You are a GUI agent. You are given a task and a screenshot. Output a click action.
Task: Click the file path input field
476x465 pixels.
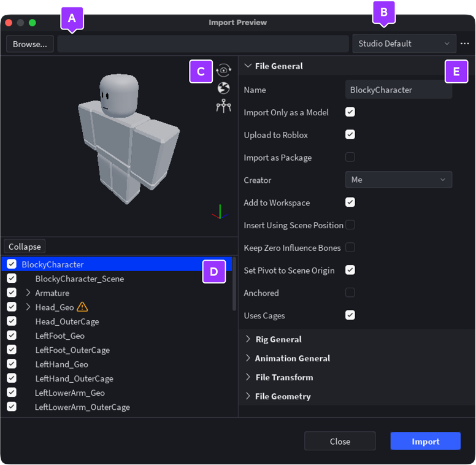click(x=203, y=44)
